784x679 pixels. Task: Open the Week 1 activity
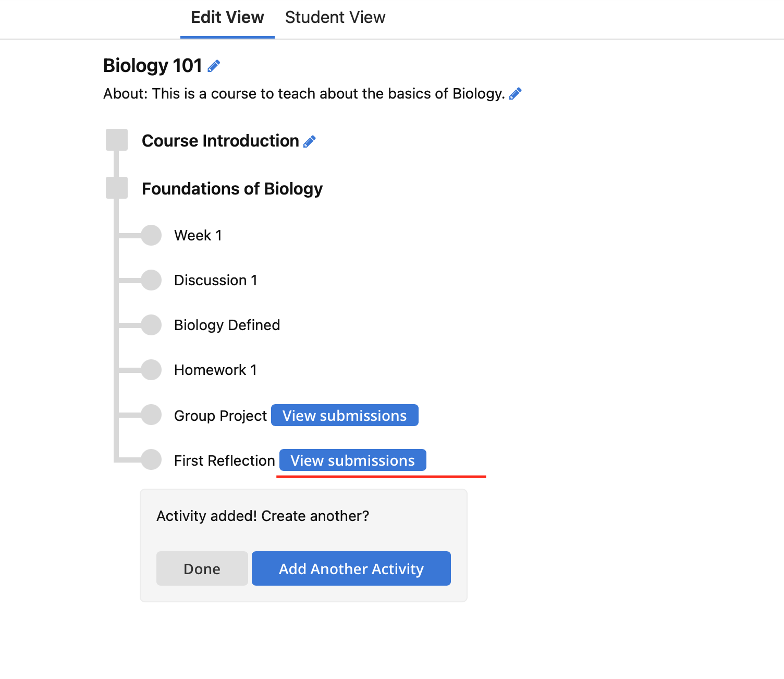(198, 236)
